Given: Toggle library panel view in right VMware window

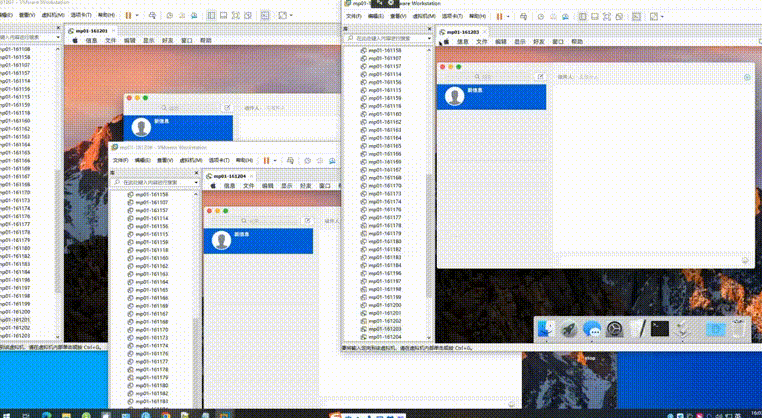Looking at the screenshot, I should 582,17.
